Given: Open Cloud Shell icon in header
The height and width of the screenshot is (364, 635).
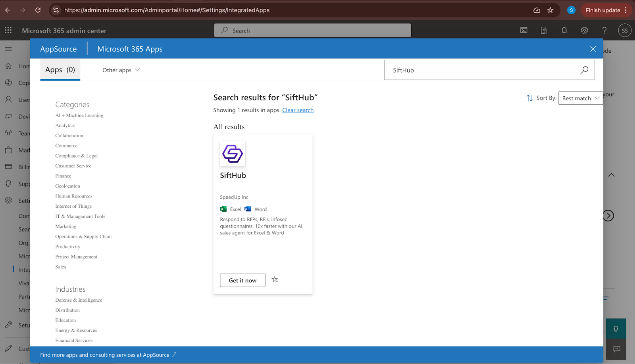Looking at the screenshot, I should [x=524, y=31].
